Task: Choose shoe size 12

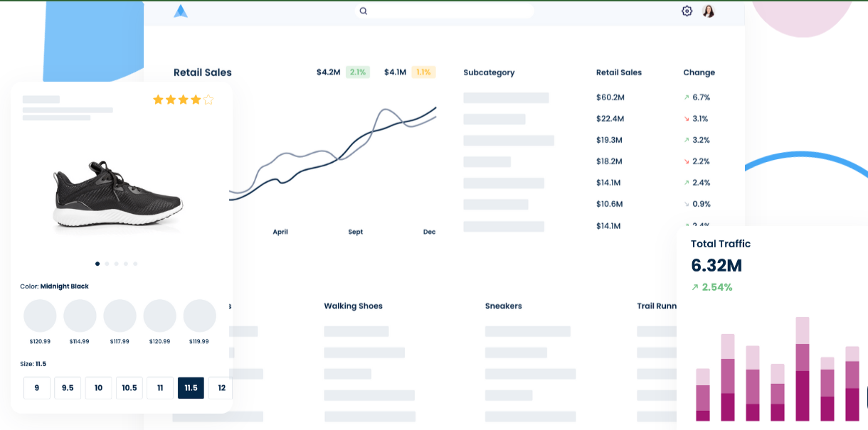Action: point(221,388)
